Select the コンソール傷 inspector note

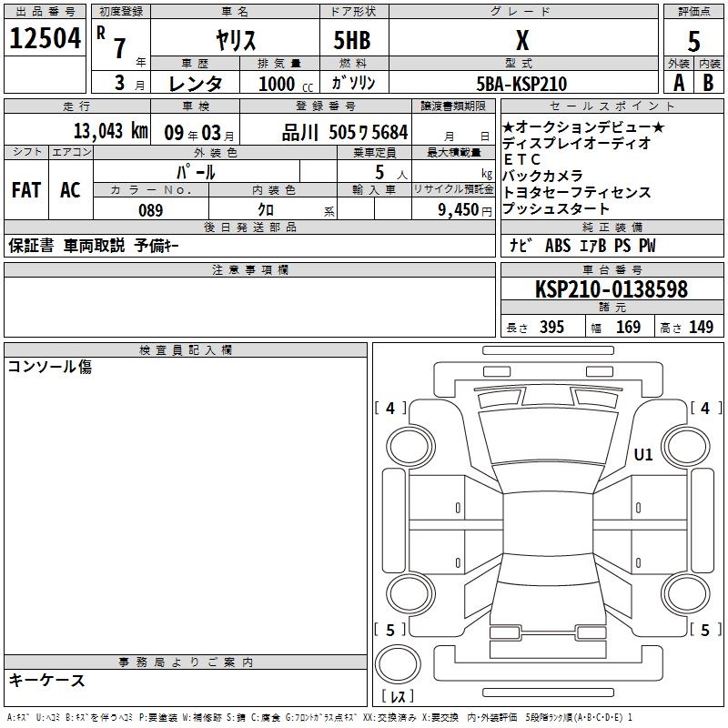(50, 367)
